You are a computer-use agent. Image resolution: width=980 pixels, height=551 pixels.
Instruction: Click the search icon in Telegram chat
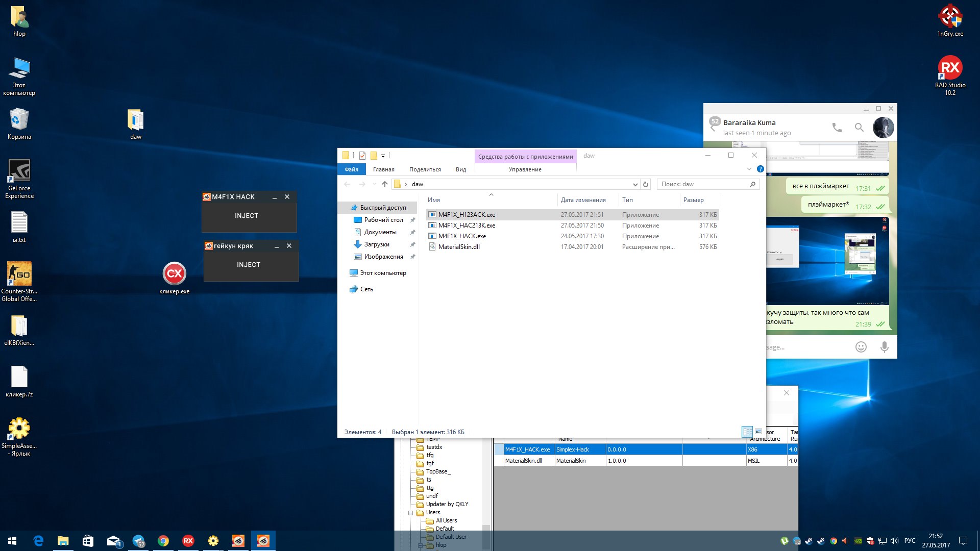tap(860, 128)
